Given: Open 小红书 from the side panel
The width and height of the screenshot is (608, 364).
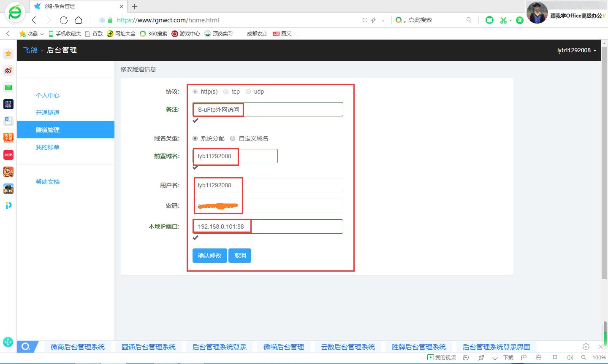Looking at the screenshot, I should (8, 155).
